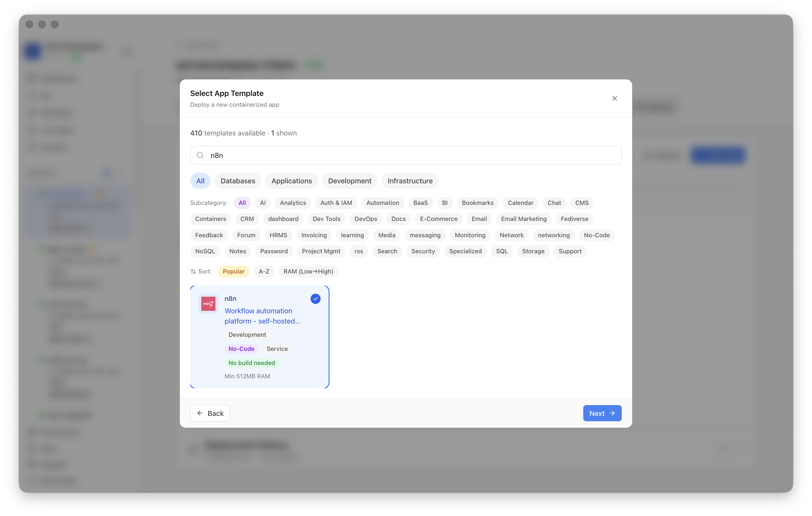This screenshot has width=812, height=516.
Task: Filter by Automation subcategory
Action: [x=382, y=203]
